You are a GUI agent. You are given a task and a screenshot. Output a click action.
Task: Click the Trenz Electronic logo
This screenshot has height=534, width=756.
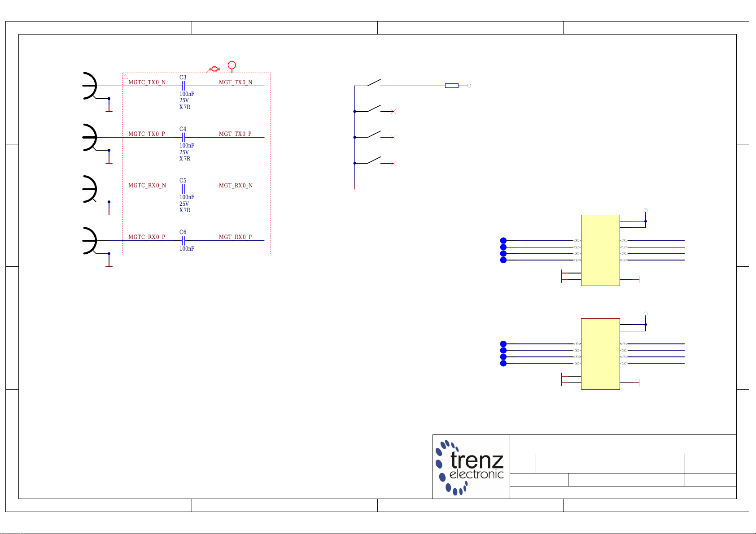click(x=471, y=467)
